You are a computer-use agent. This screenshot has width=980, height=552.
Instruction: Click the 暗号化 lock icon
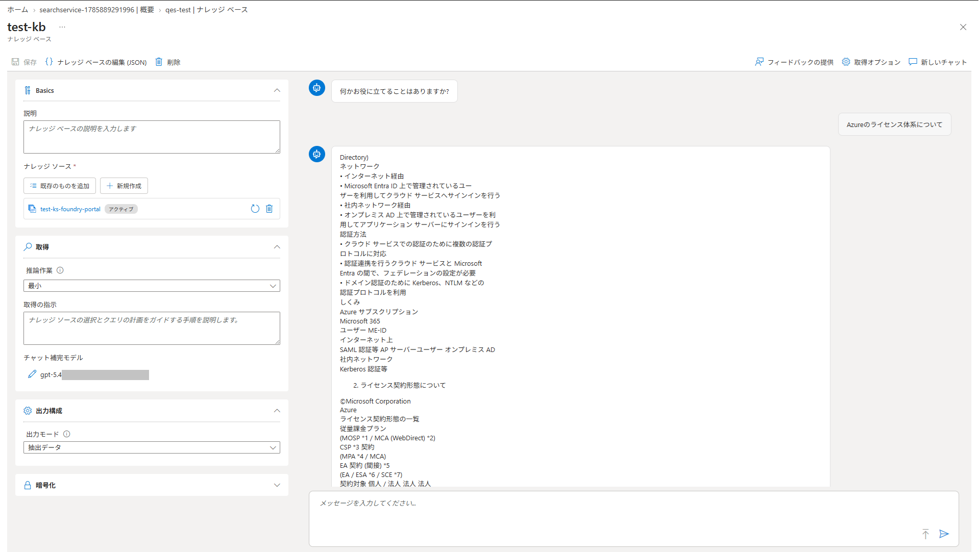click(28, 485)
